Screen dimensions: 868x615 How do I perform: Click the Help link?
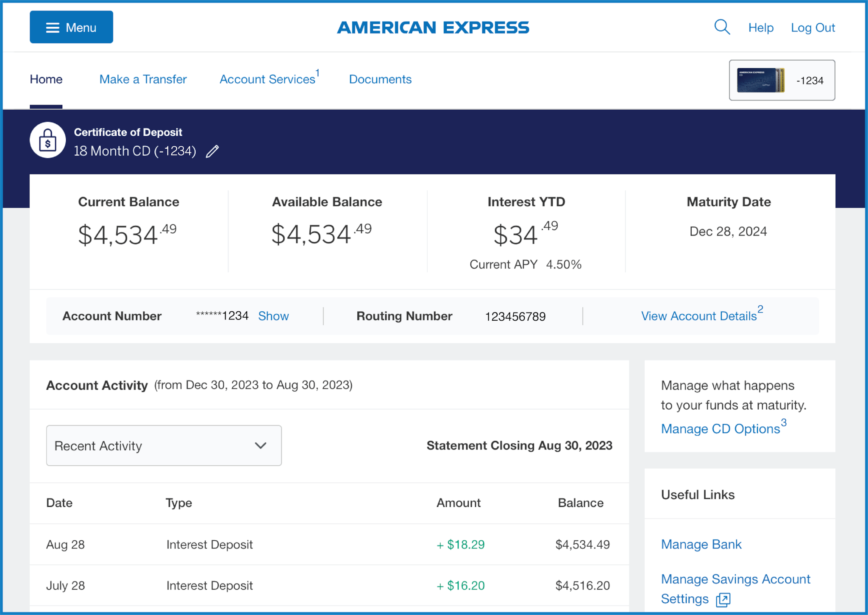[x=761, y=27]
